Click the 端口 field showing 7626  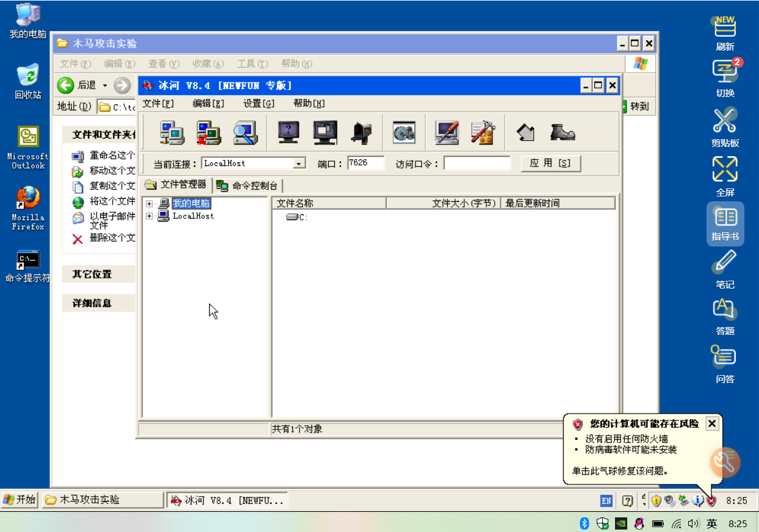(x=366, y=163)
